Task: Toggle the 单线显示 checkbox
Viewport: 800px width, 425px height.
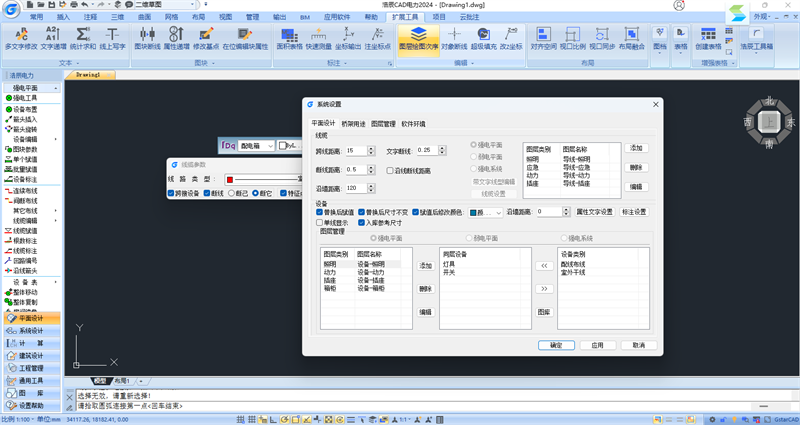Action: coord(320,222)
